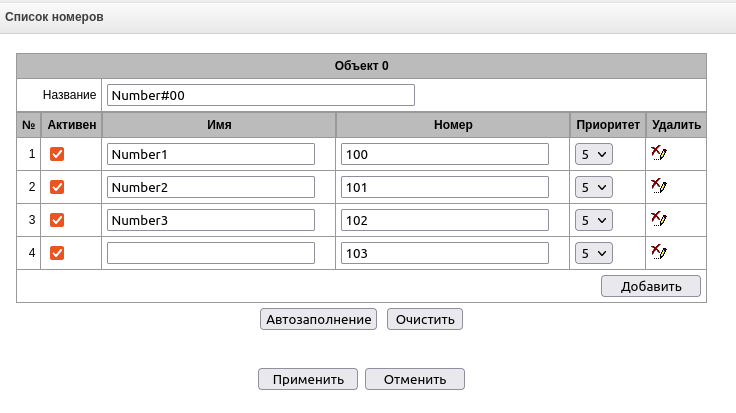Toggle the Активен checkbox in row 4
This screenshot has height=413, width=736.
(x=58, y=253)
